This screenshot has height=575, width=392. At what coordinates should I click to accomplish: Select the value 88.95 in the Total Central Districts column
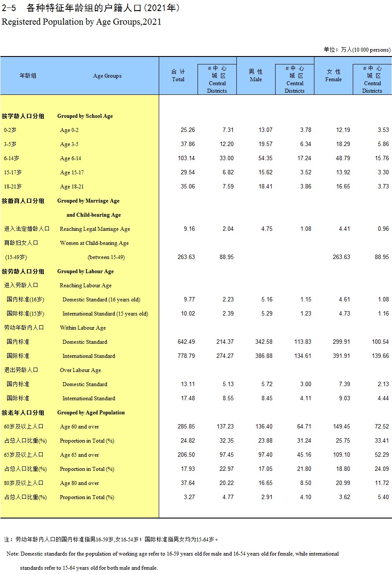point(227,257)
